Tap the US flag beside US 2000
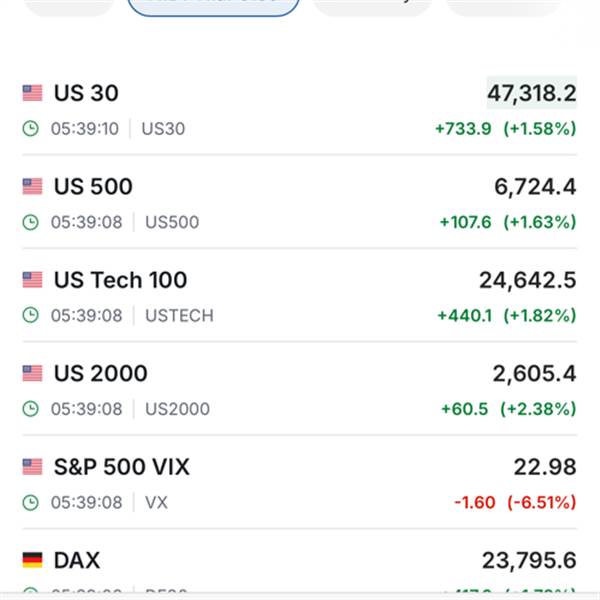600x600 pixels. pos(32,374)
